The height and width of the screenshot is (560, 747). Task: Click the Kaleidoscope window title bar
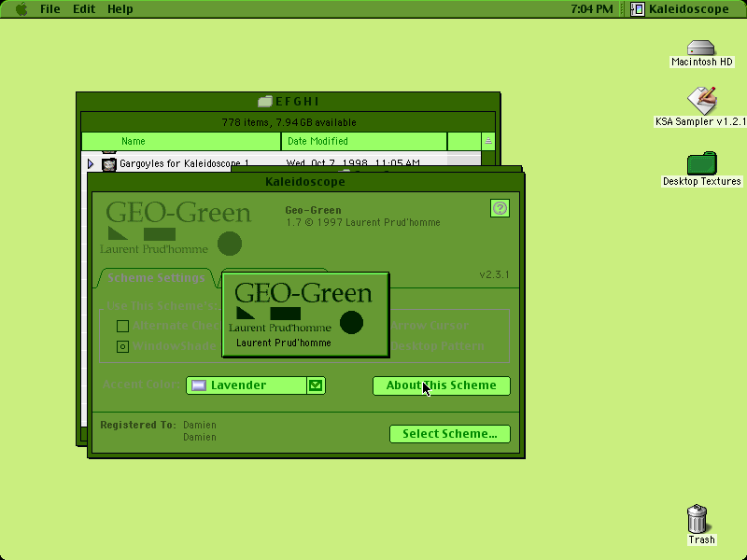point(305,181)
